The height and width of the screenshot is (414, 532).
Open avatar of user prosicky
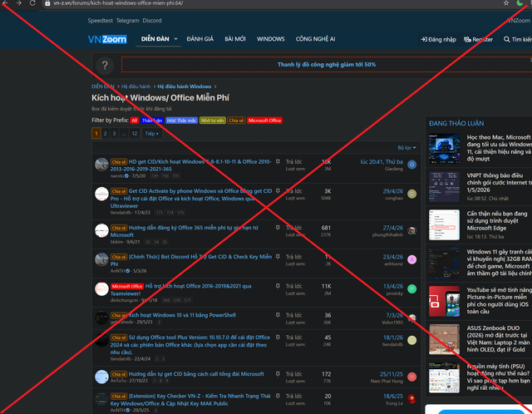(x=412, y=289)
